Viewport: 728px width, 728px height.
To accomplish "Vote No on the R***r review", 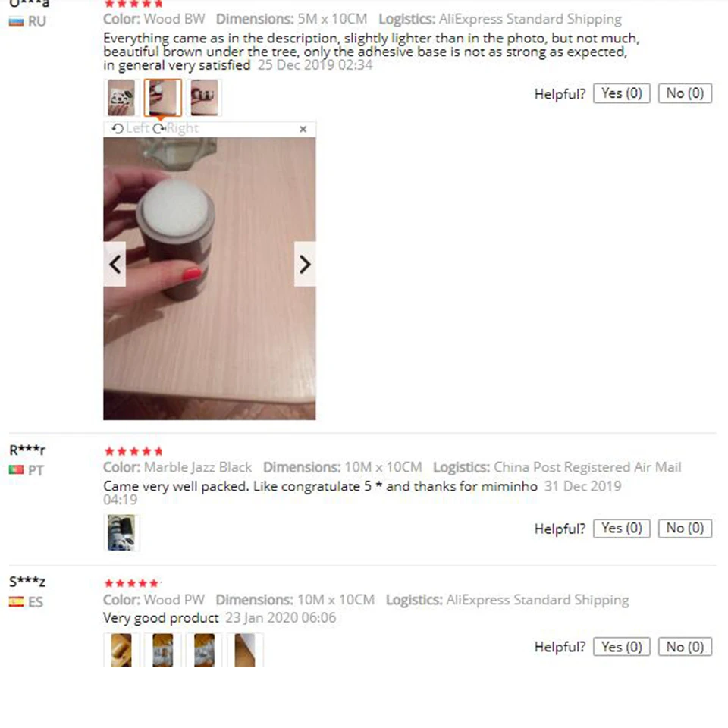I will [685, 529].
